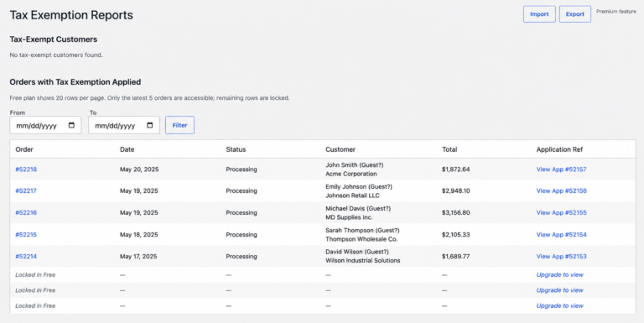Focus the To date input field
The width and height of the screenshot is (644, 323).
[123, 125]
